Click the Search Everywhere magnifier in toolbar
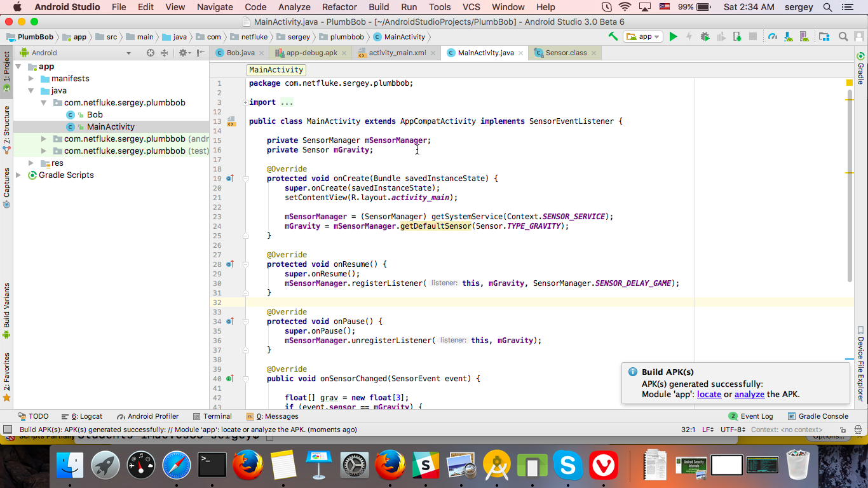 [843, 37]
